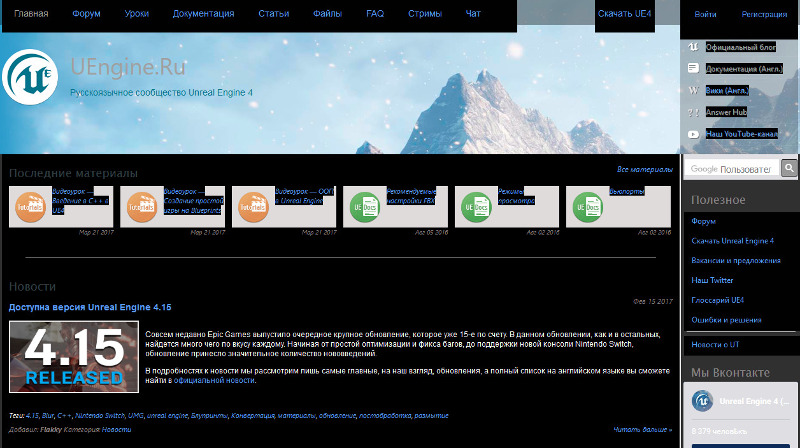Follow the официальной новости link
The width and height of the screenshot is (800, 448).
[214, 380]
